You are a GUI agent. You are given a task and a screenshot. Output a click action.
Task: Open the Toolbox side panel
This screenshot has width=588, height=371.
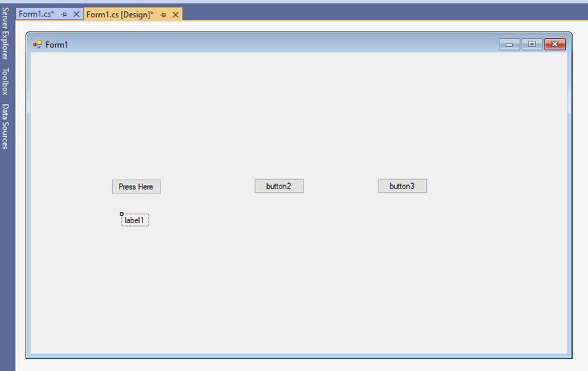click(5, 82)
